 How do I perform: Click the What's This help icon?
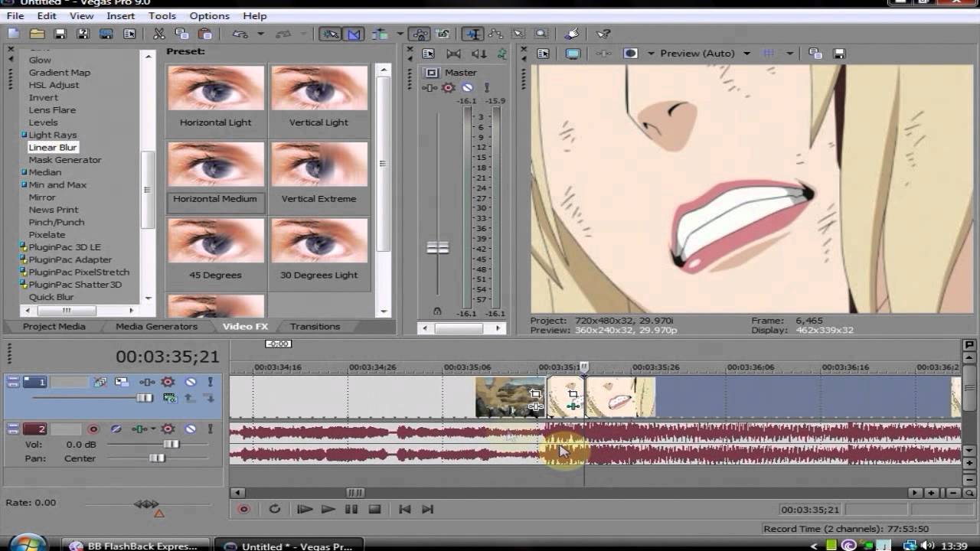pos(603,34)
